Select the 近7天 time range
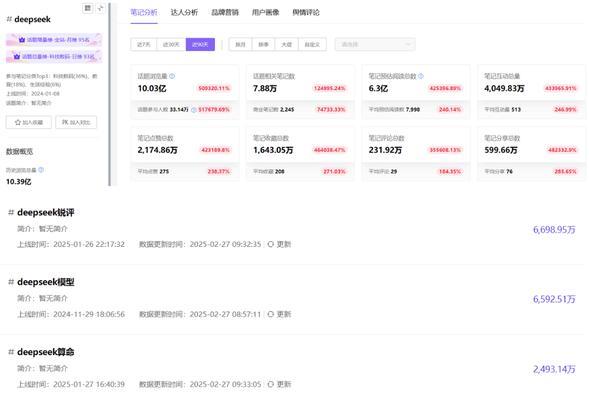 click(143, 44)
